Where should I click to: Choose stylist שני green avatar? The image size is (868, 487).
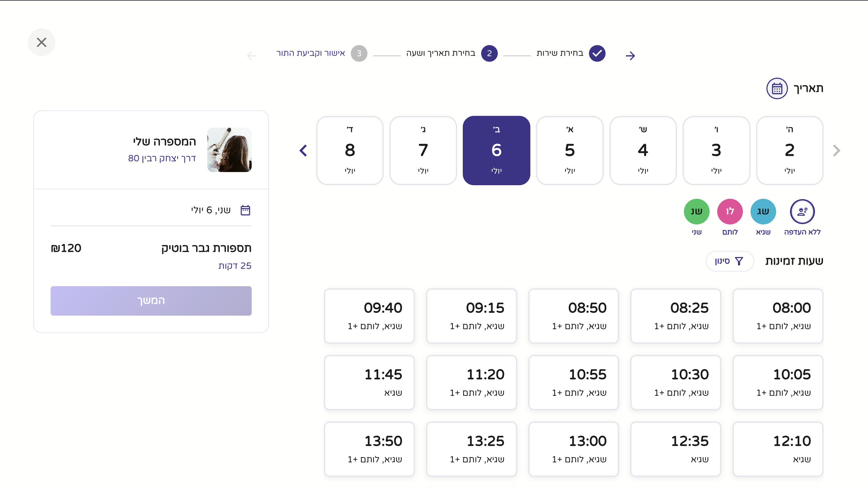click(696, 211)
